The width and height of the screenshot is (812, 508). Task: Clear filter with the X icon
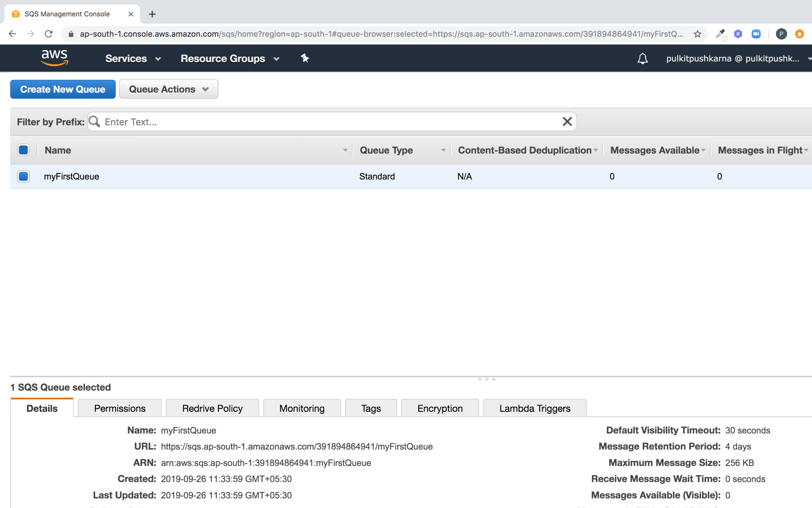point(567,122)
